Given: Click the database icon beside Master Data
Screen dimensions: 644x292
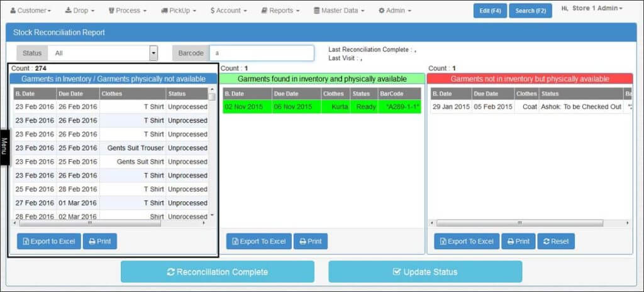Looking at the screenshot, I should pyautogui.click(x=317, y=11).
